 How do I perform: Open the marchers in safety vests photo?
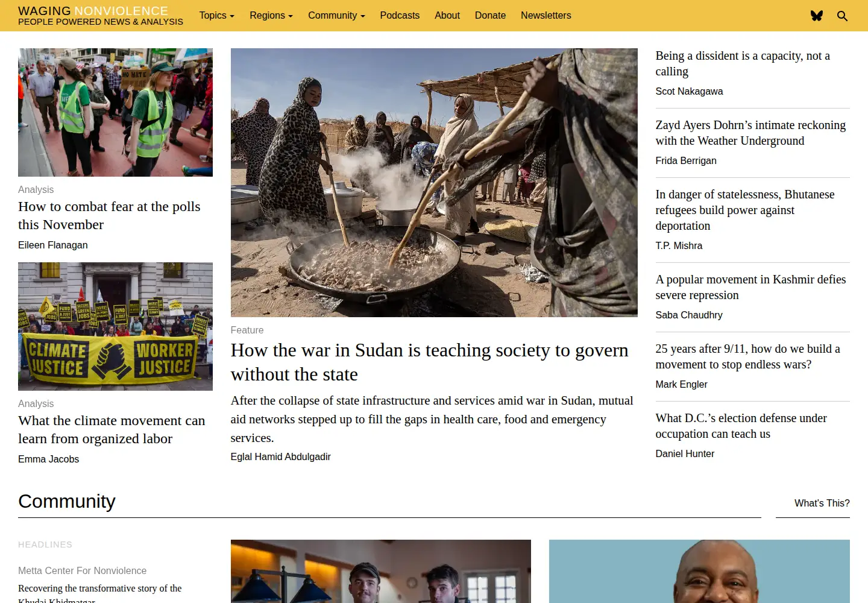click(115, 112)
